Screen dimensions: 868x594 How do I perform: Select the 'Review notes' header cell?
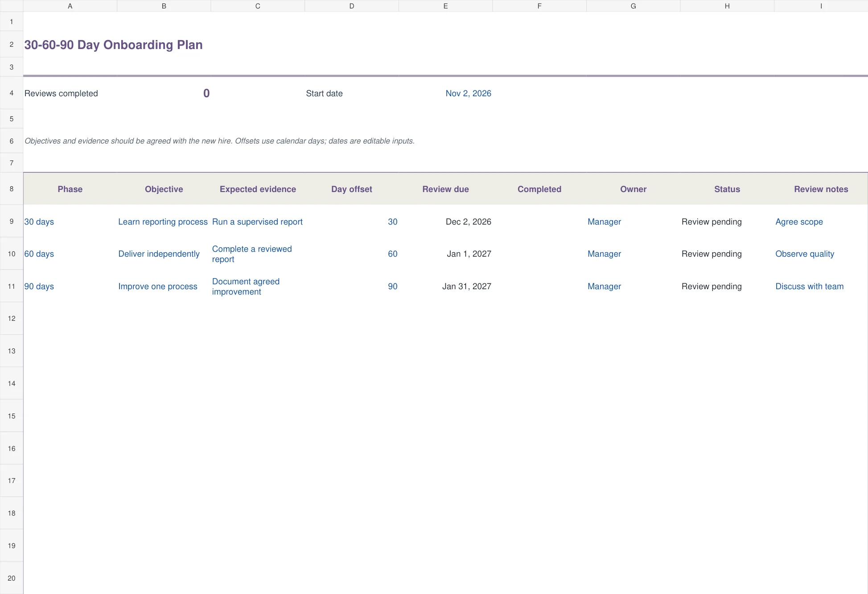point(821,189)
